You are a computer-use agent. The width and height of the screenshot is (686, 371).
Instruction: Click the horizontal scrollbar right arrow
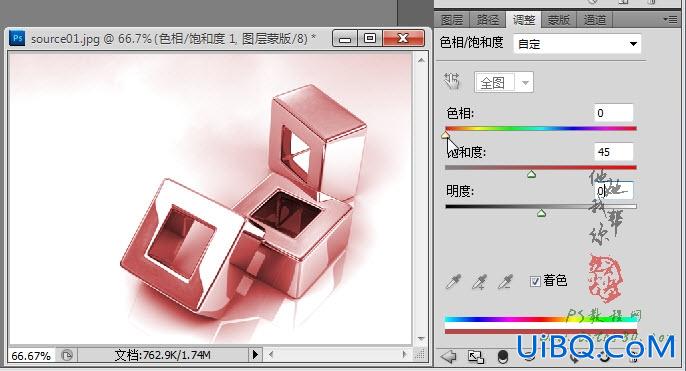coord(405,354)
